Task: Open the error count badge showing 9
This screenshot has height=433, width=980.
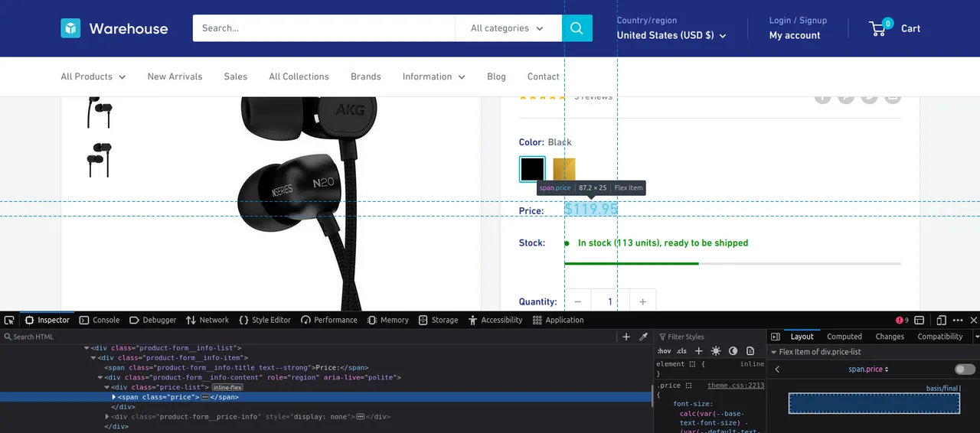Action: point(903,320)
